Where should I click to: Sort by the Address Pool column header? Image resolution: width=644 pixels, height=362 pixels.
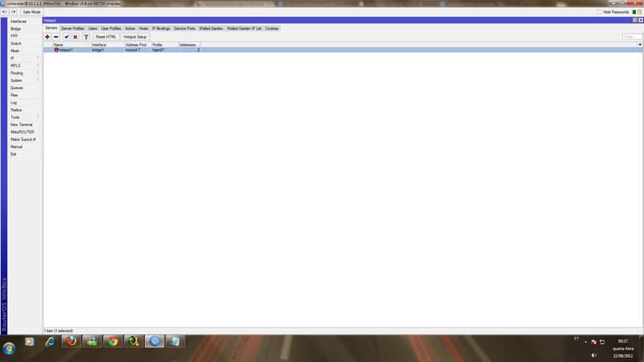tap(138, 45)
